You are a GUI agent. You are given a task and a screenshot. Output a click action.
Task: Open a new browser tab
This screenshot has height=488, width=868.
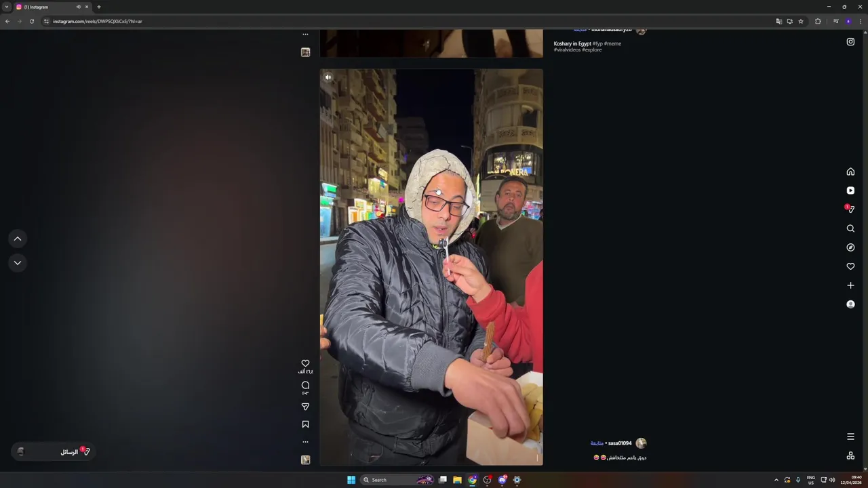click(x=98, y=7)
